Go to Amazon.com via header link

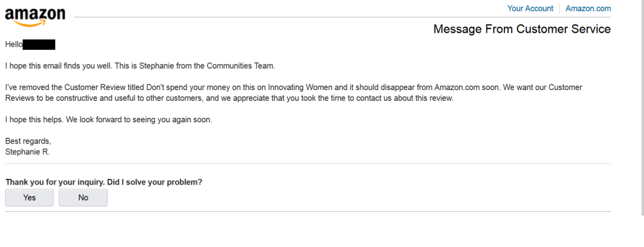(x=588, y=8)
